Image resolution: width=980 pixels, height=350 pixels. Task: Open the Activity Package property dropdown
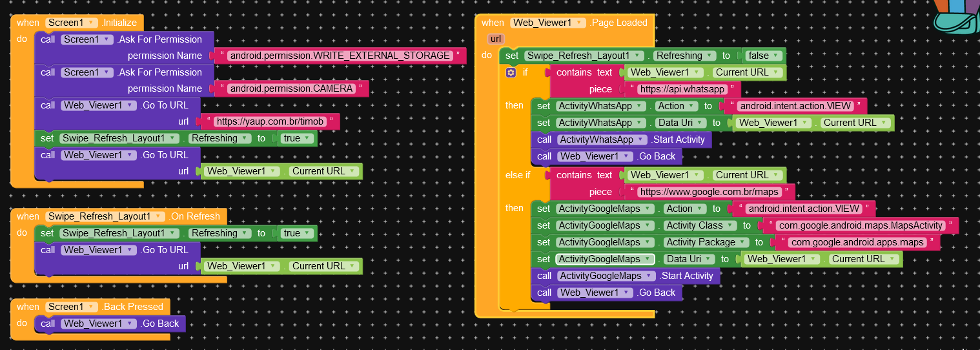point(706,242)
